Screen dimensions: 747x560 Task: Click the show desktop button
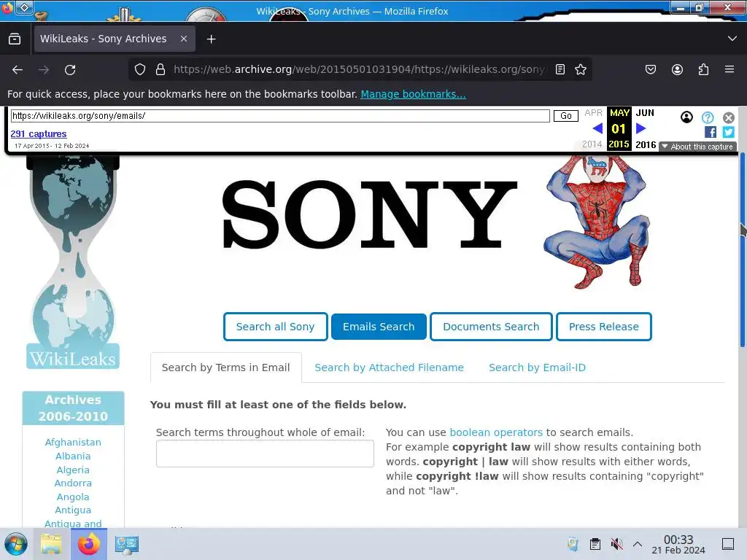point(728,544)
